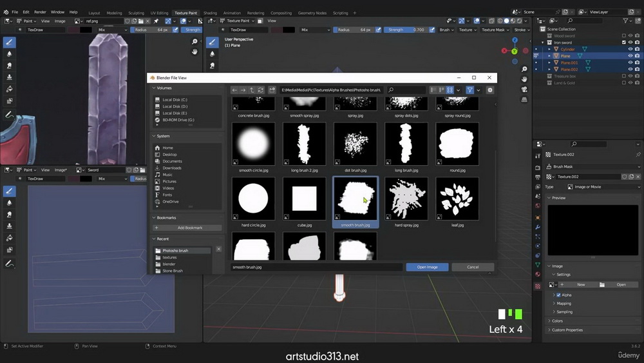Refresh the file list
The image size is (644, 363).
click(x=260, y=90)
